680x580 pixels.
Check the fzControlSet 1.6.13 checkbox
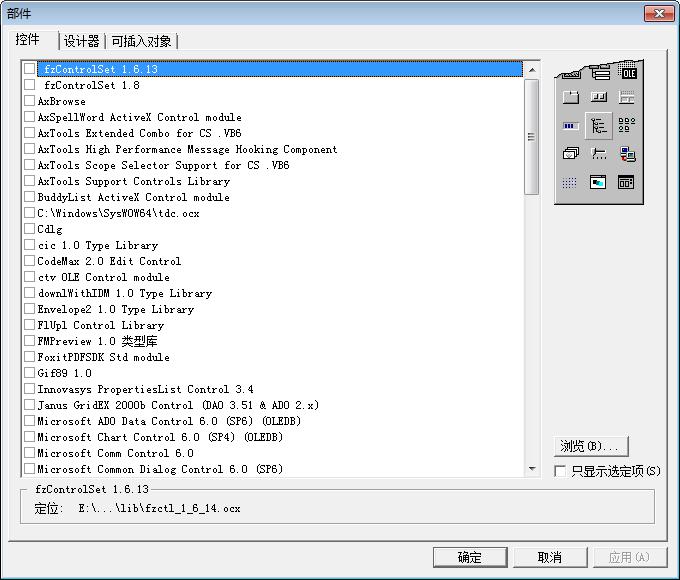point(29,69)
